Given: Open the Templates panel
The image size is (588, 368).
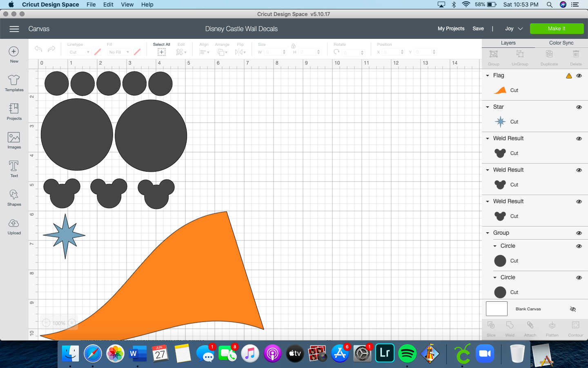Looking at the screenshot, I should pos(14,83).
